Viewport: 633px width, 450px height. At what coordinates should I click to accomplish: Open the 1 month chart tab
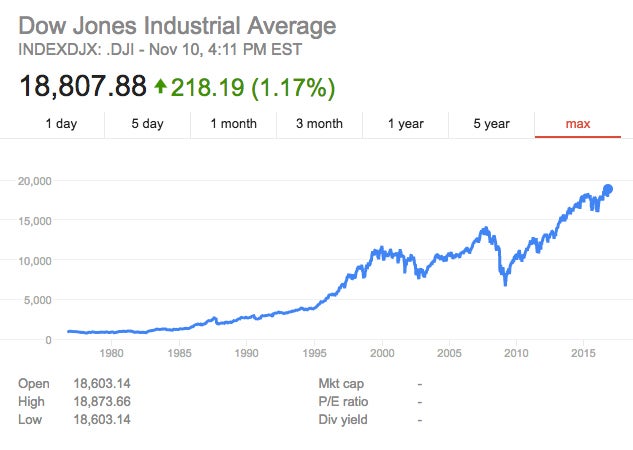tap(233, 124)
